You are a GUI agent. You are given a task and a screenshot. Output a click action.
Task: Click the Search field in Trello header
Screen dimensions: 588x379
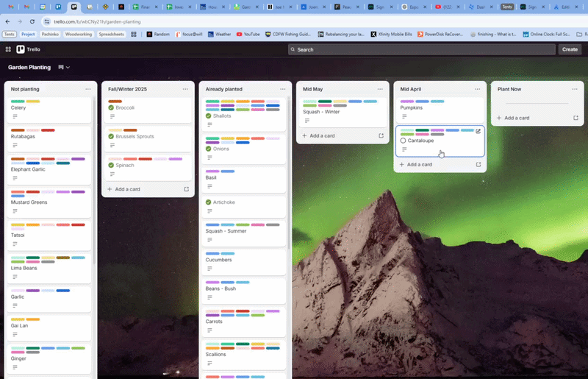(x=421, y=49)
